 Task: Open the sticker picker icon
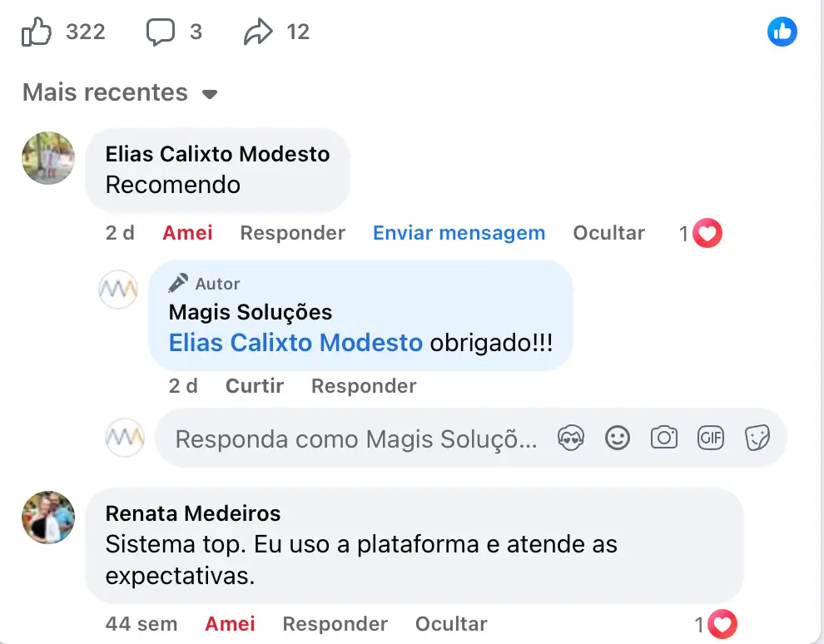coord(757,438)
